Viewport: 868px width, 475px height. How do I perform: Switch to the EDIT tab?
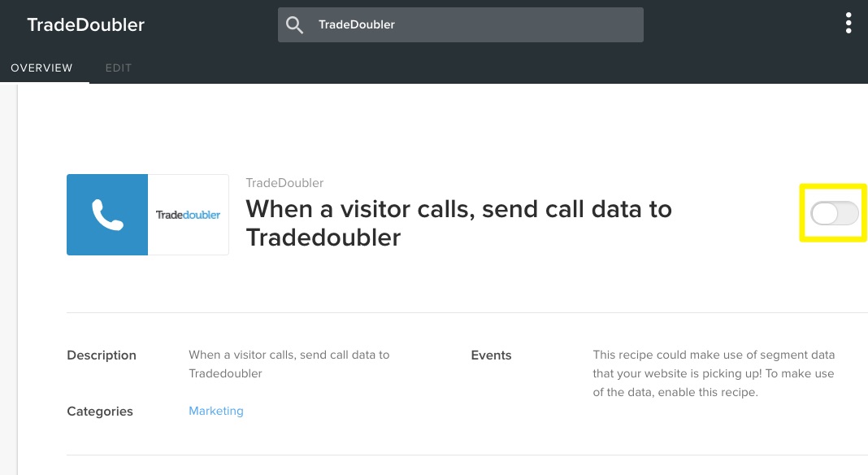click(x=119, y=68)
